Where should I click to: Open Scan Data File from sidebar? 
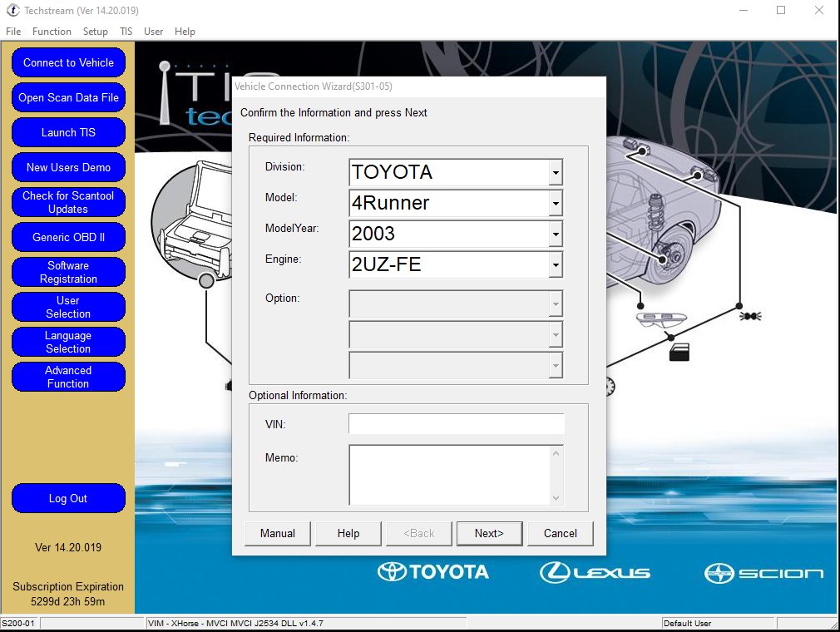point(68,97)
